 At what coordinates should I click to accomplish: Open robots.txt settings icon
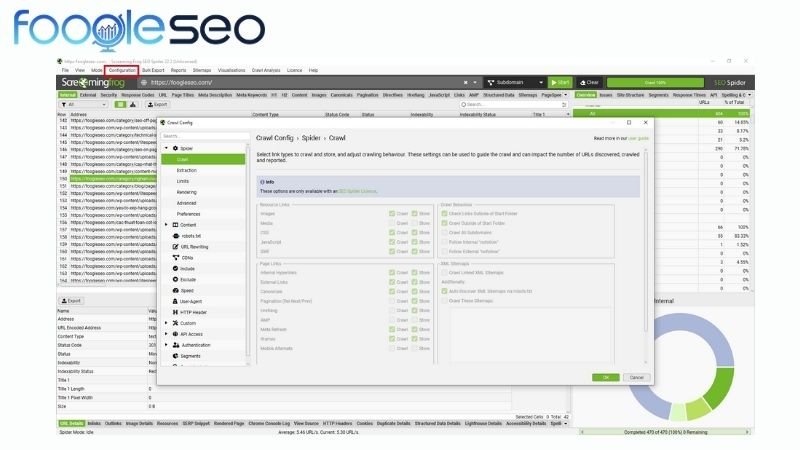[x=176, y=236]
